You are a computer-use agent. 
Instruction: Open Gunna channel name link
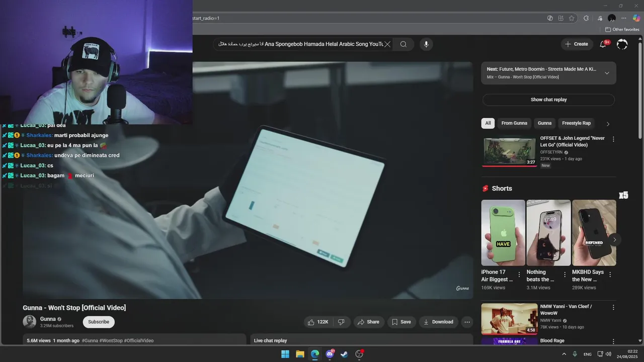click(48, 319)
